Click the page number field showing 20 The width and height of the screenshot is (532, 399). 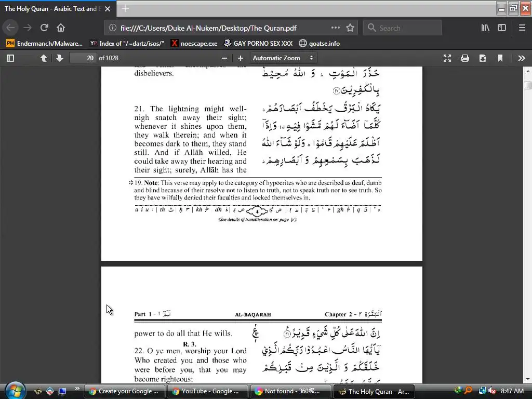coord(83,58)
